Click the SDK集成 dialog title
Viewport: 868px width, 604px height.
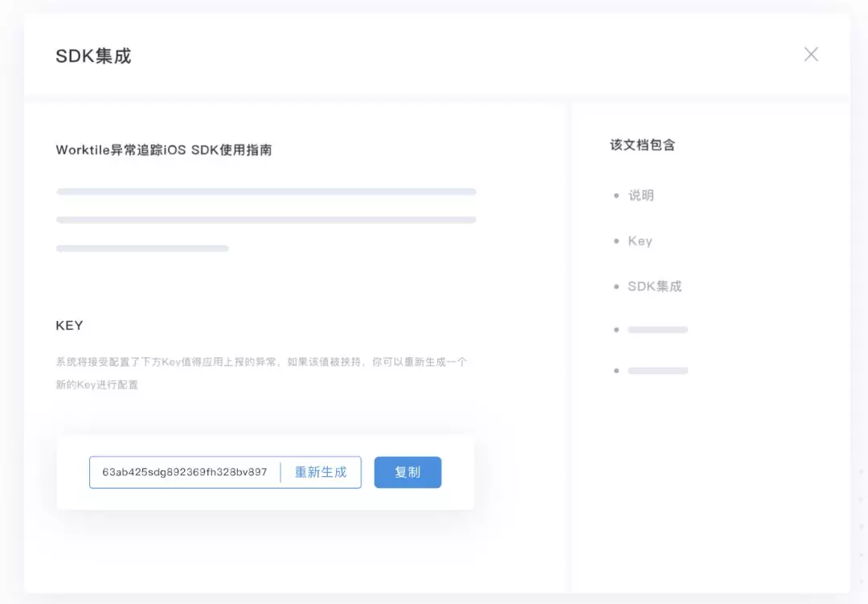93,56
